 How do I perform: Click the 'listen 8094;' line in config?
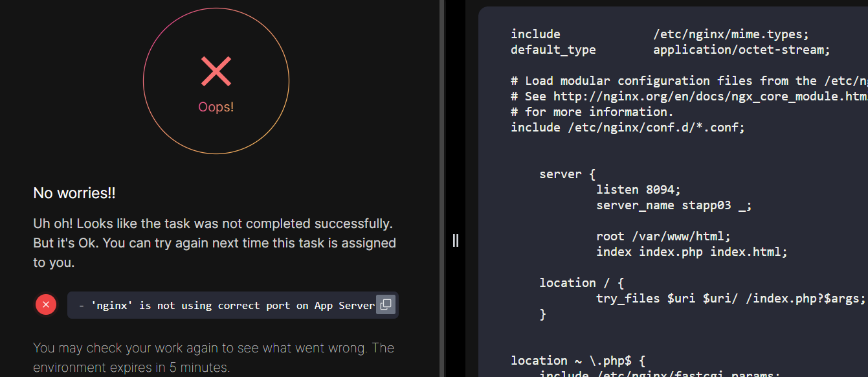point(639,190)
